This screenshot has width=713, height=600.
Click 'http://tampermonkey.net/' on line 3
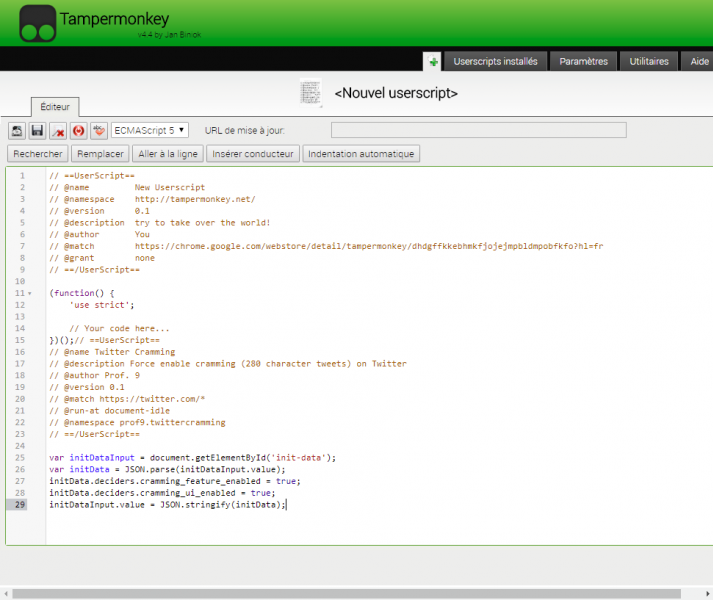tap(195, 199)
